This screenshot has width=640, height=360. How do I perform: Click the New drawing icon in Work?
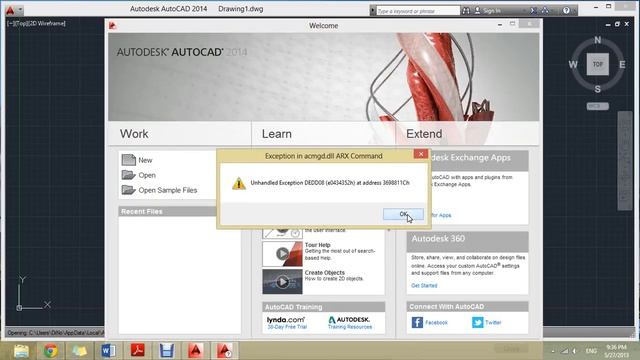tap(128, 160)
